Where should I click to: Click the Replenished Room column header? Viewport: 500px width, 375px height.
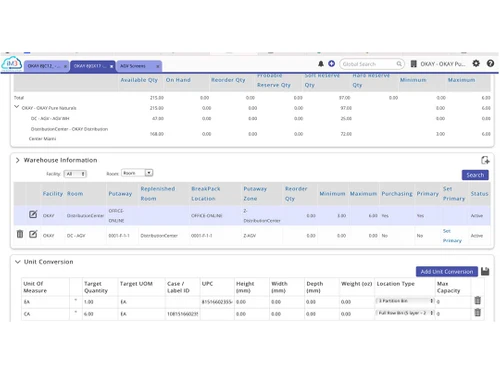[158, 194]
